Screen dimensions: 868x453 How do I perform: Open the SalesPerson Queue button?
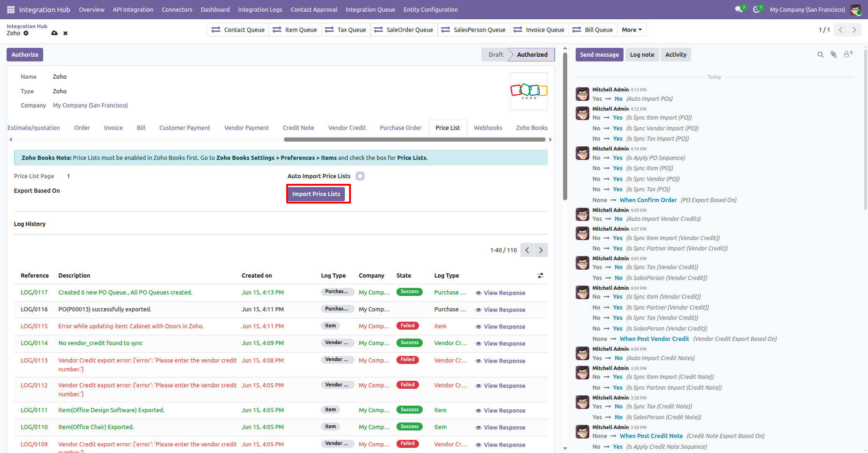[474, 30]
